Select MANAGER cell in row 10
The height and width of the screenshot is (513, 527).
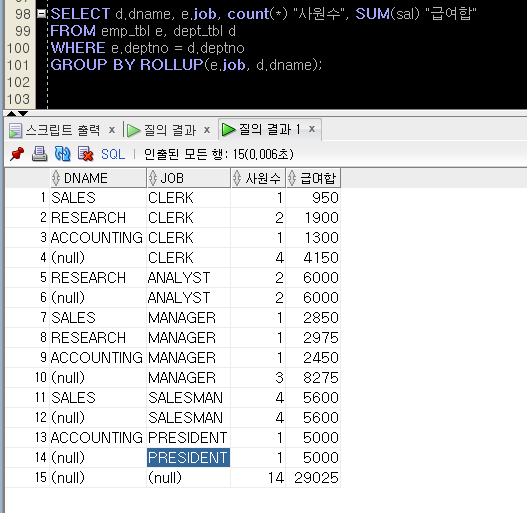[x=188, y=378]
